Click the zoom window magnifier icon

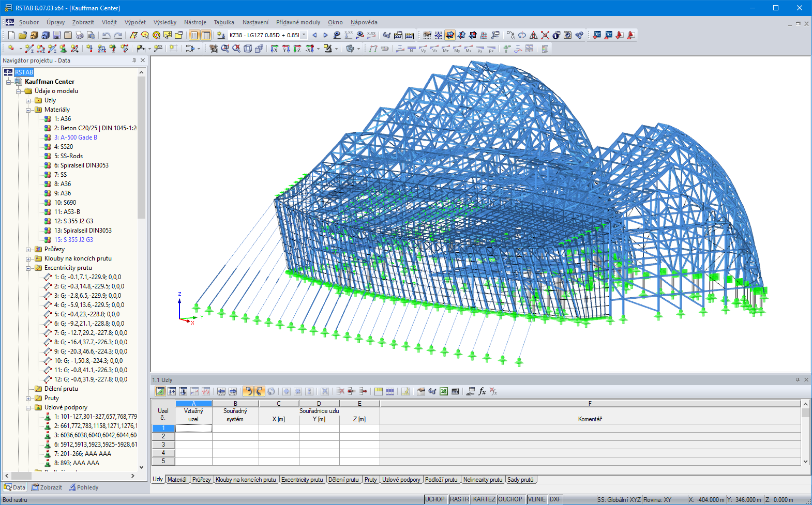coord(225,49)
